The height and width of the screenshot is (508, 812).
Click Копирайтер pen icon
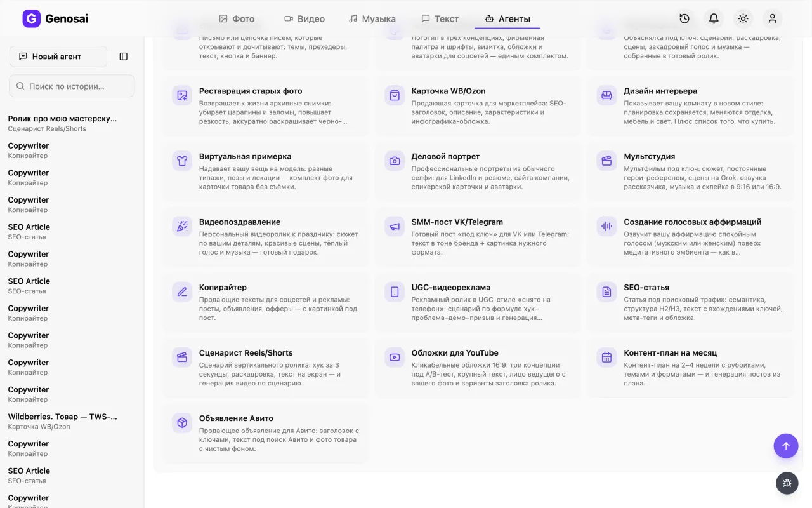[182, 292]
